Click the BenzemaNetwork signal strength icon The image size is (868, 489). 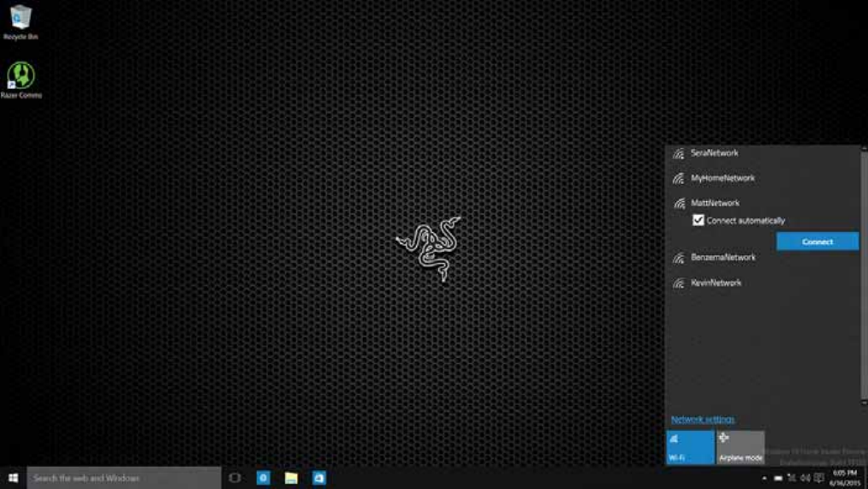tap(679, 258)
